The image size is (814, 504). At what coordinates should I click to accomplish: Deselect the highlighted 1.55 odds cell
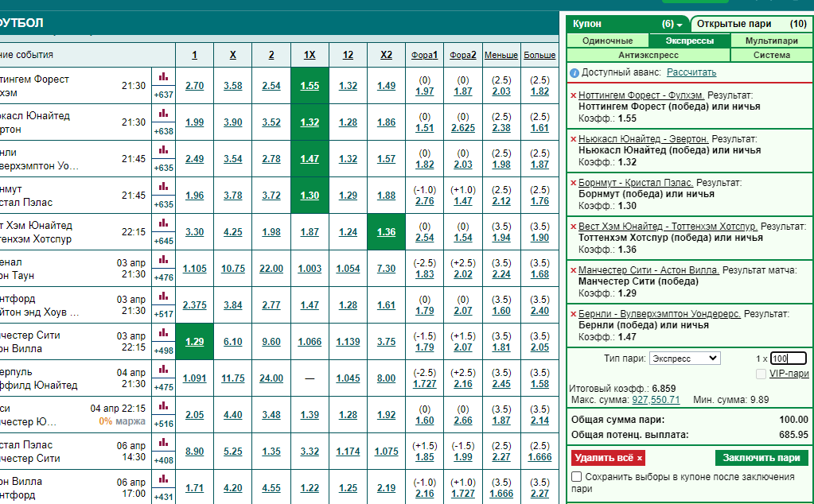tap(310, 86)
